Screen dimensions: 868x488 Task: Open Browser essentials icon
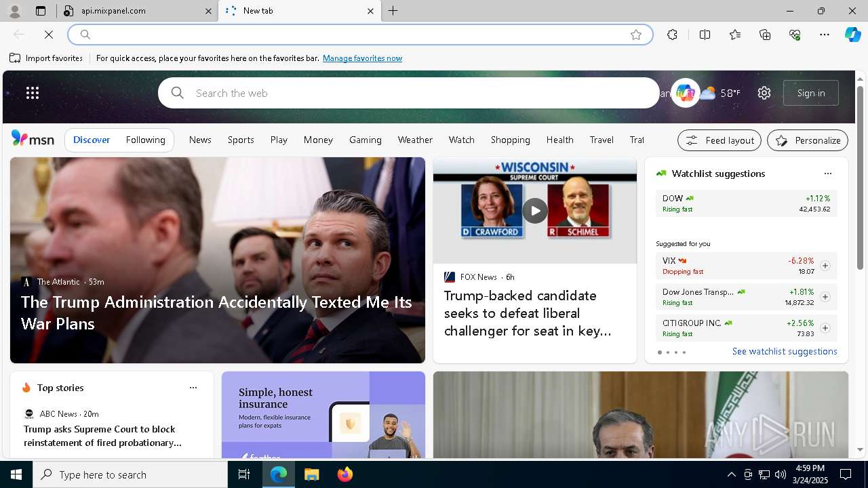[795, 35]
